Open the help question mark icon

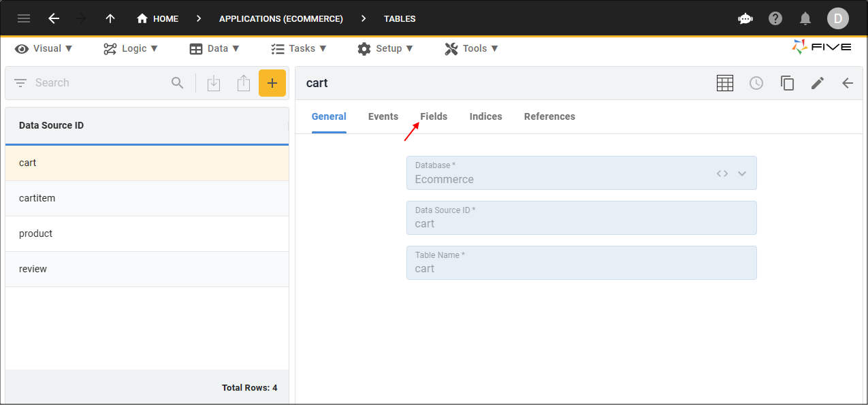(x=775, y=18)
